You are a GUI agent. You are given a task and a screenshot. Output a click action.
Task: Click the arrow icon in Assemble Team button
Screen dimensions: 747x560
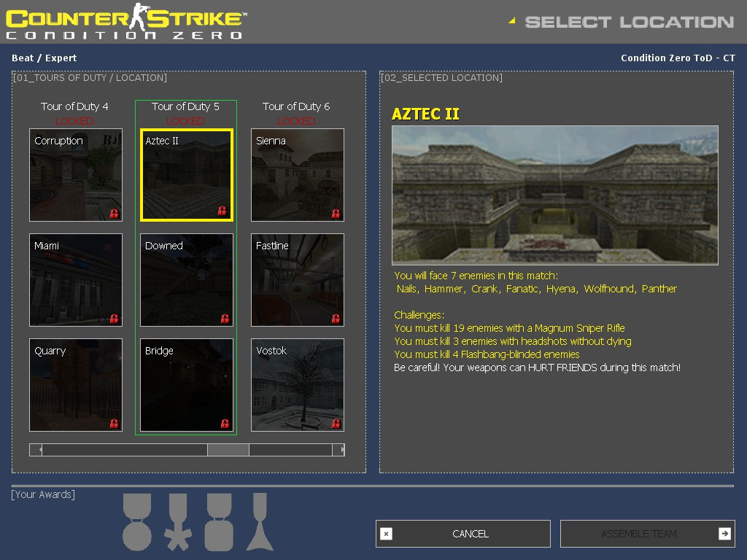tap(725, 533)
